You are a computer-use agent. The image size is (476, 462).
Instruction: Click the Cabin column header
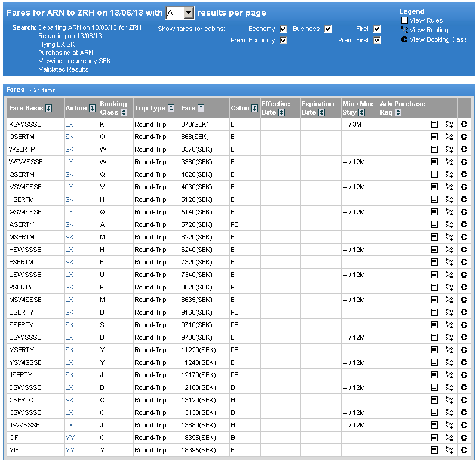coord(239,108)
